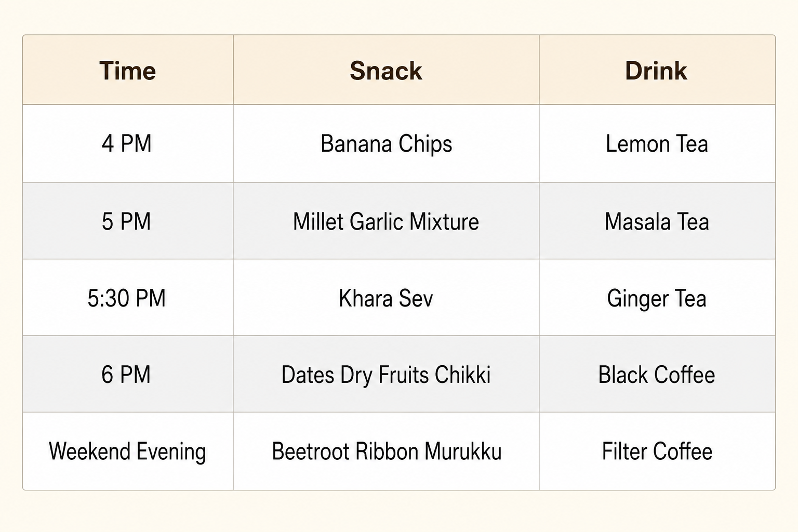Select the Lemon Tea cell
Image resolution: width=798 pixels, height=532 pixels.
coord(657,143)
